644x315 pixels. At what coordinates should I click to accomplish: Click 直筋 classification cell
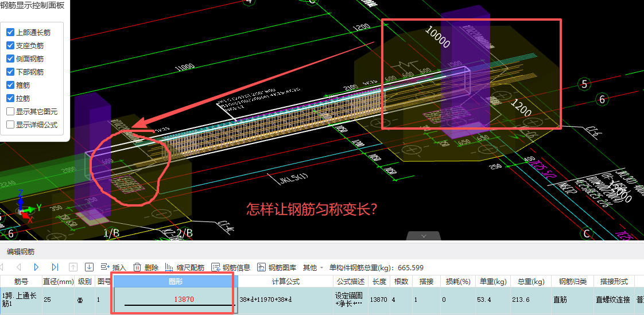(x=572, y=300)
